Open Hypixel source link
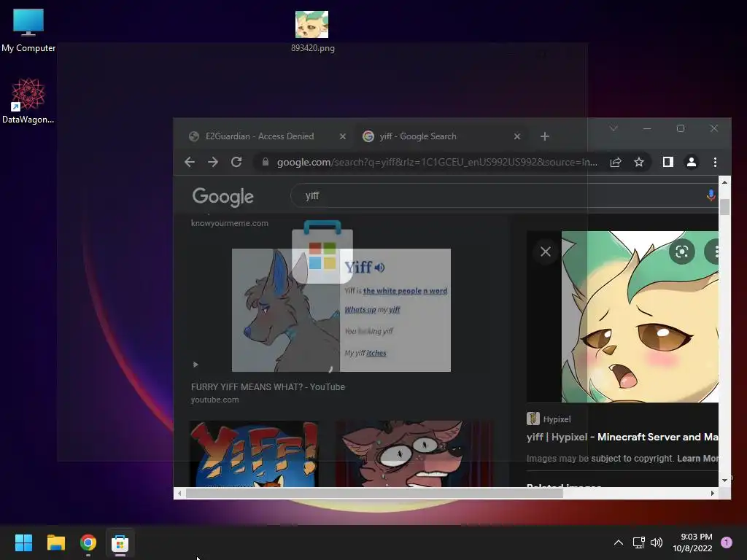The width and height of the screenshot is (747, 560). (x=549, y=419)
